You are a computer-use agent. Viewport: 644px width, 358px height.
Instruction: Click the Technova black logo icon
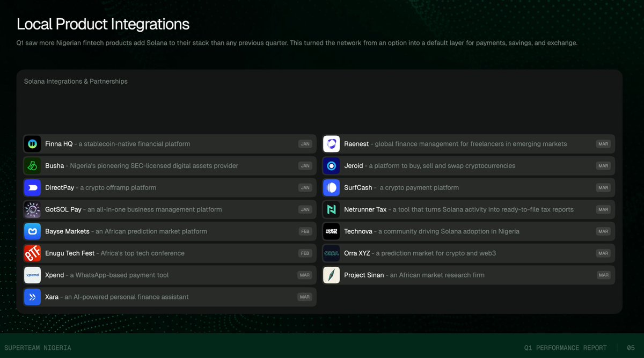pyautogui.click(x=331, y=231)
